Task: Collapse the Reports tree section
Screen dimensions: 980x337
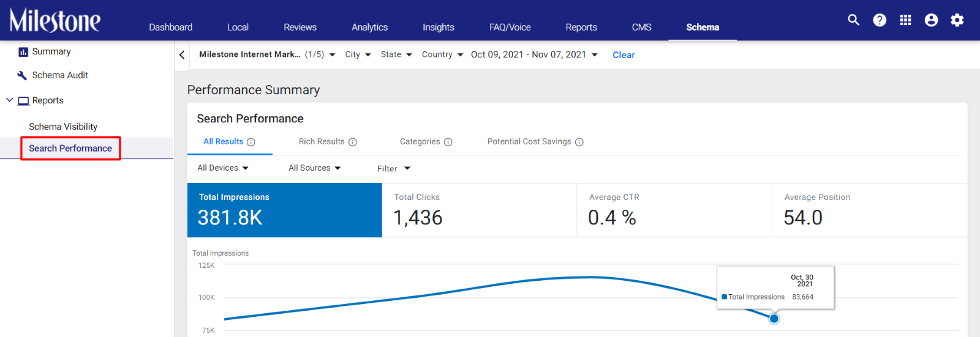Action: pyautogui.click(x=9, y=100)
